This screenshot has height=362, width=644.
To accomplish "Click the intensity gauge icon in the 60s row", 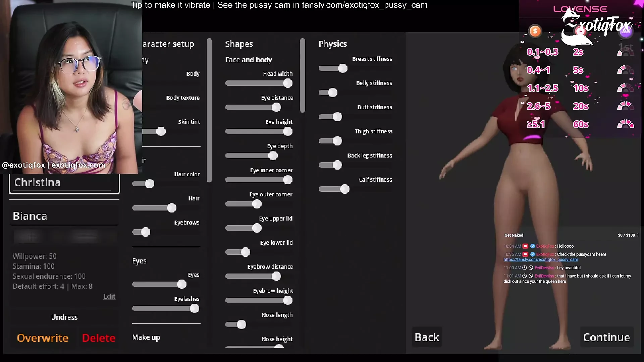I will 626,124.
